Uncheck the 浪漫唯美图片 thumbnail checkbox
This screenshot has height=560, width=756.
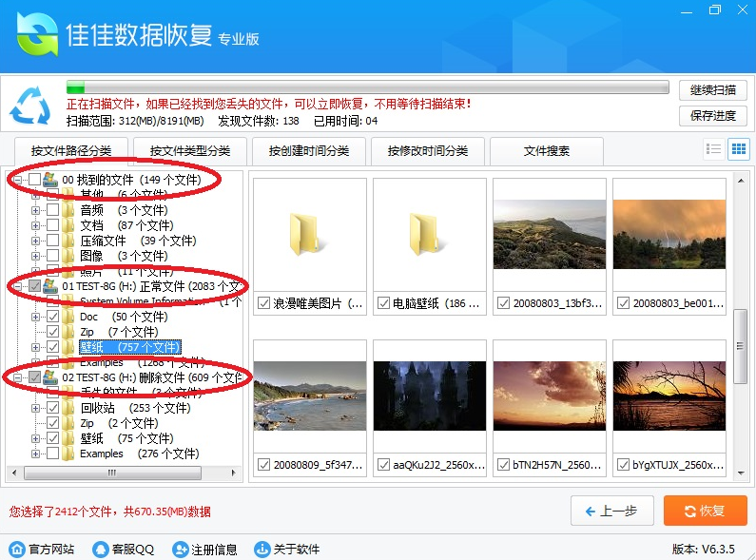coord(263,303)
